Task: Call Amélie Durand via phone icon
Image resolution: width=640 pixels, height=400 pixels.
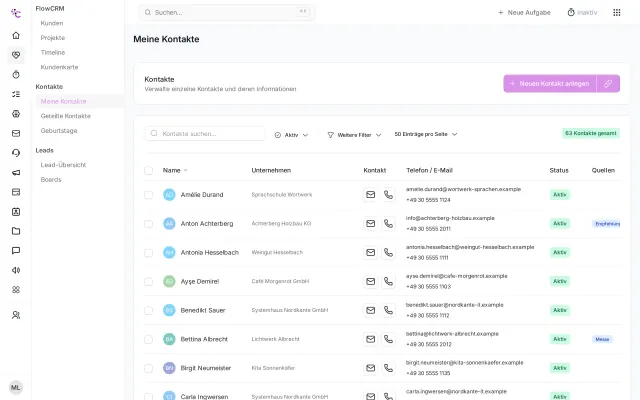Action: click(x=389, y=195)
